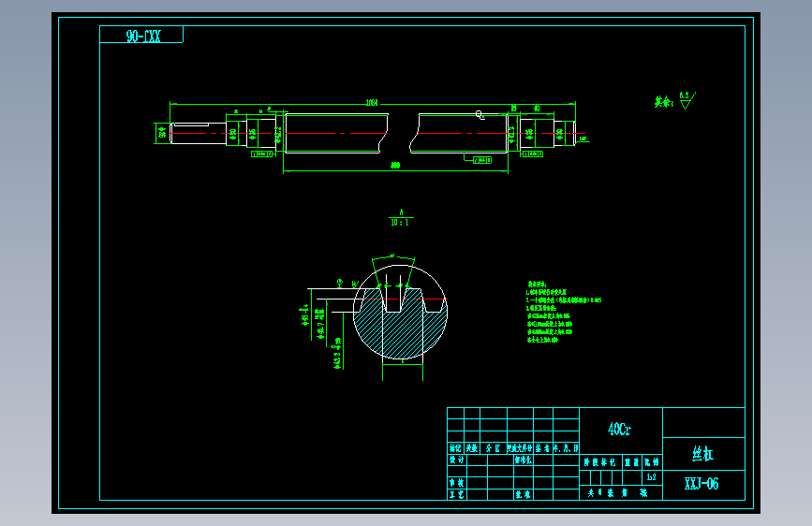Click the 技术要求 heading of the notes
Viewport: 812px width, 526px height.
tap(537, 285)
